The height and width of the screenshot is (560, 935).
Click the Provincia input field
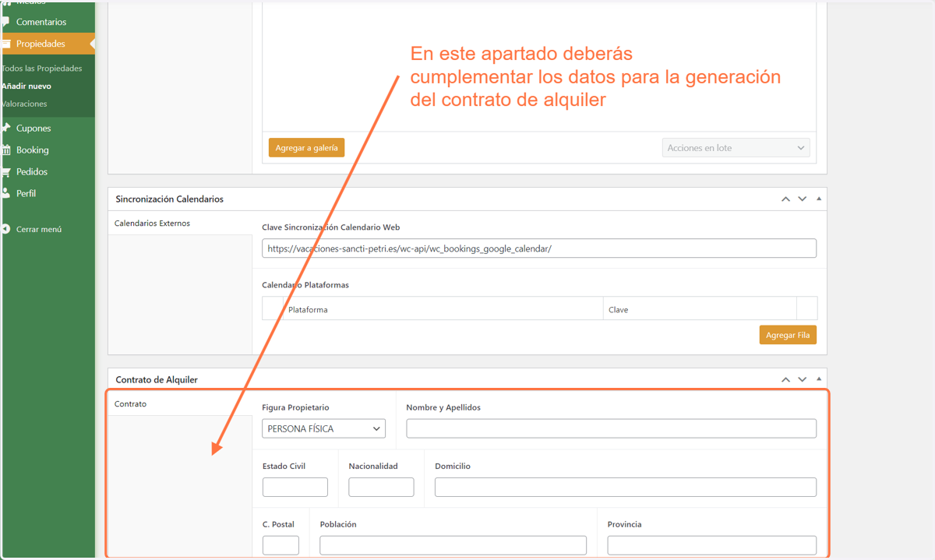tap(712, 545)
